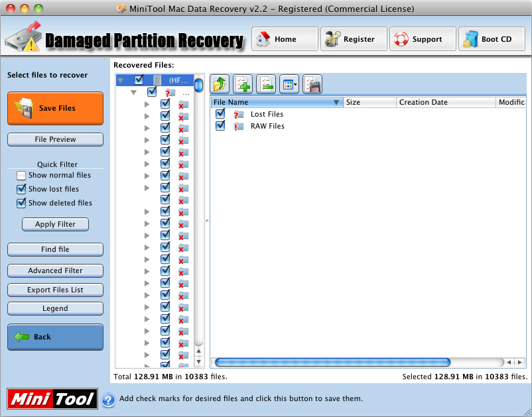The width and height of the screenshot is (532, 417).
Task: Click Export Files List
Action: [55, 290]
